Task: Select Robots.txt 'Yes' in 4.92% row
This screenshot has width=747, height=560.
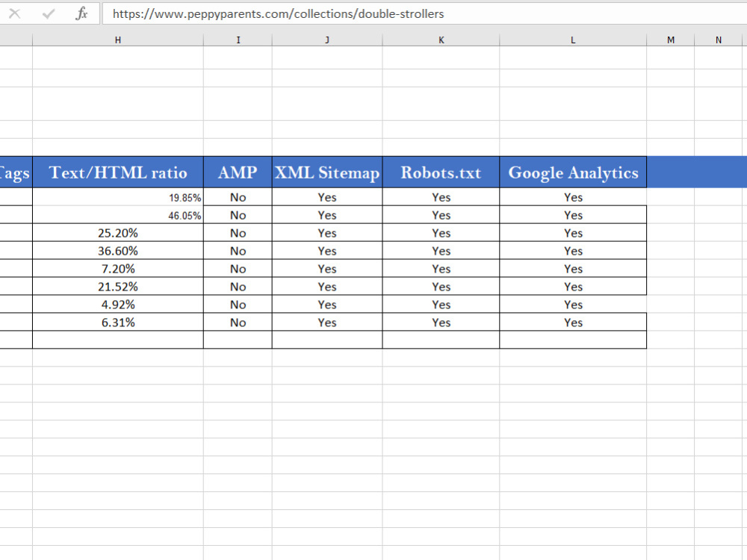Action: tap(441, 305)
